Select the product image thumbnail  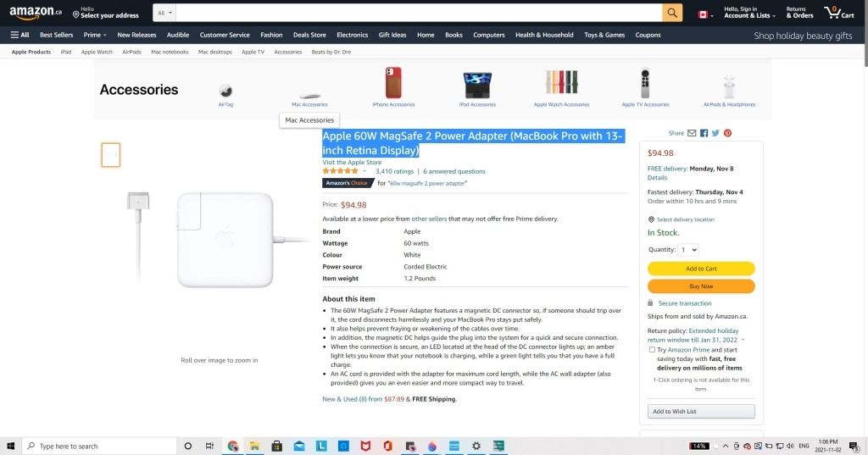tap(111, 155)
